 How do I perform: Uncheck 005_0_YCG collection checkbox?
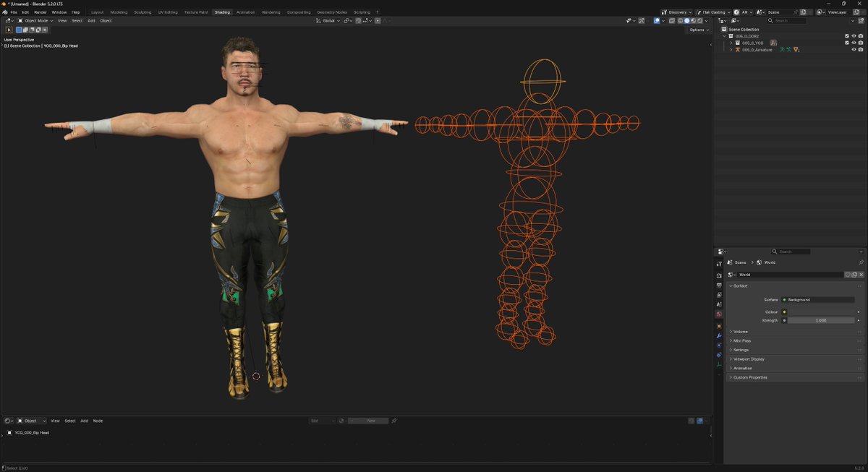click(846, 43)
